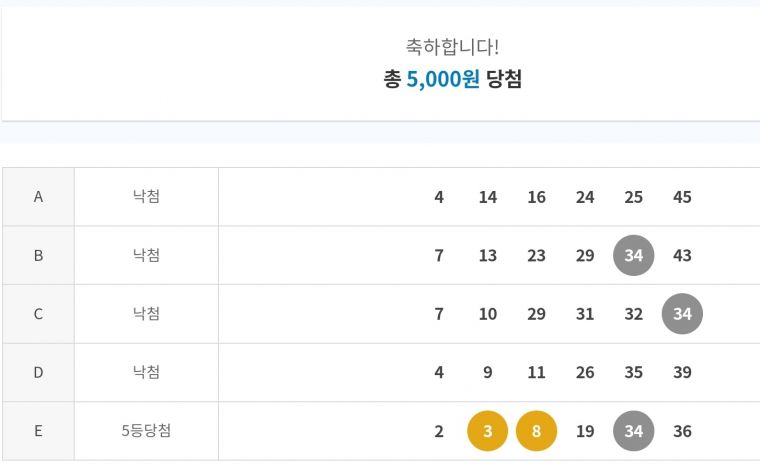Click the 낙첨 result in row D
Image resolution: width=760 pixels, height=469 pixels.
click(x=146, y=372)
